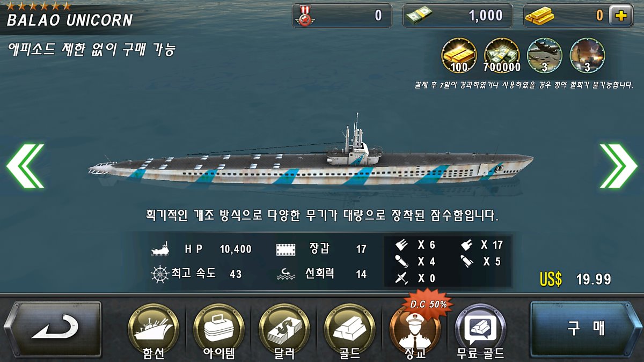Screen dimensions: 644x362
Task: Tap the 100 gold bars bonus icon
Action: tap(459, 55)
